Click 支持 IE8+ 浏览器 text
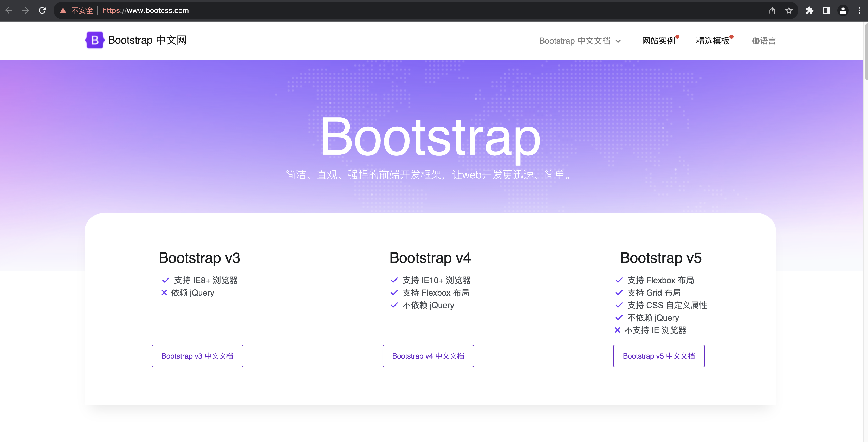 pos(205,280)
